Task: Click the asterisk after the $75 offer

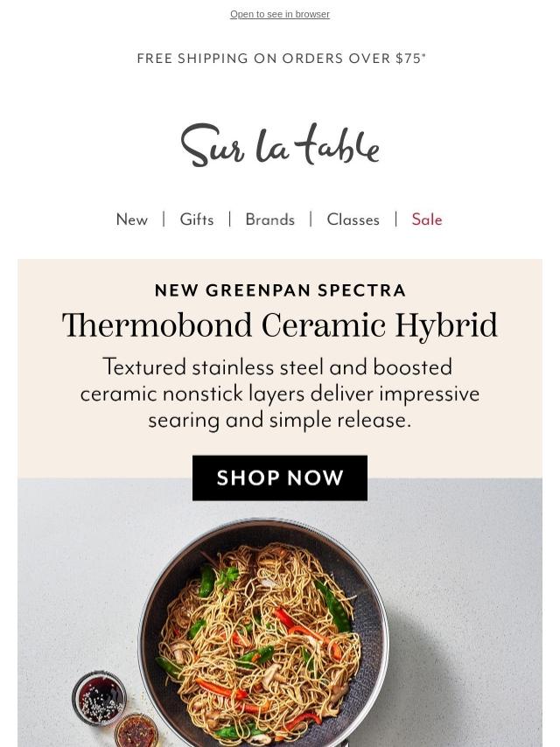Action: (423, 55)
